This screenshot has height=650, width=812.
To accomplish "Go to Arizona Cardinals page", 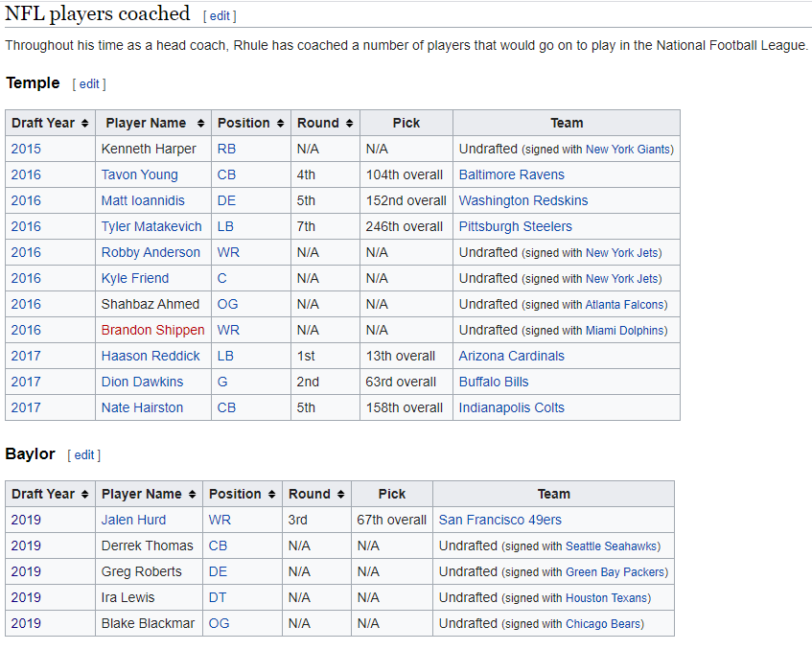I will tap(512, 357).
